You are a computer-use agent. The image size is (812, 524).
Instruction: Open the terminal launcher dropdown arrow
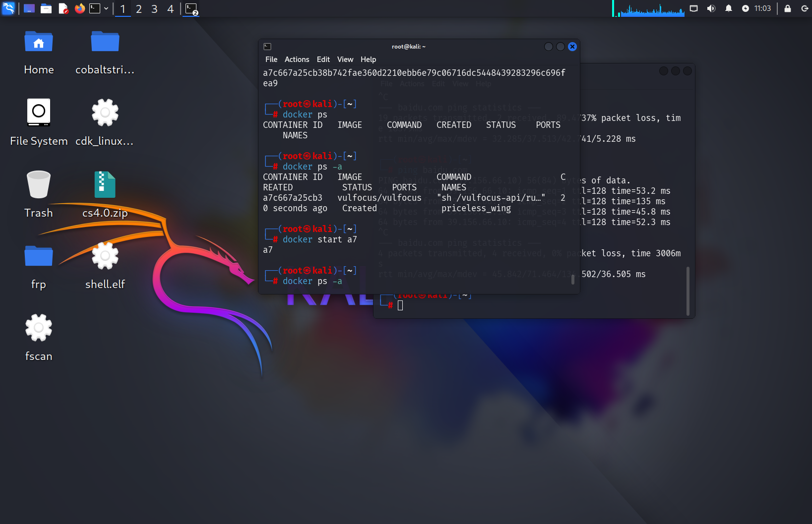106,8
